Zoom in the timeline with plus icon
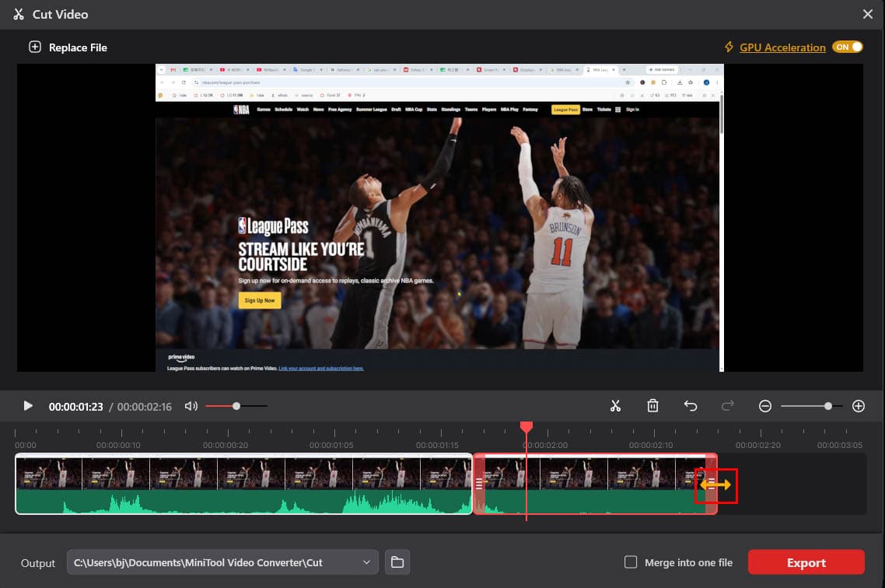885x588 pixels. click(x=859, y=406)
